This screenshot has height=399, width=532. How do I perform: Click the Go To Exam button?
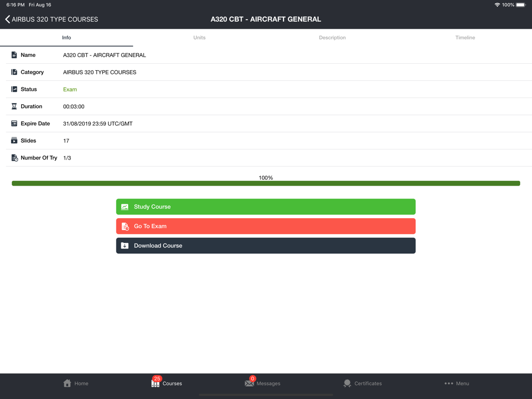click(265, 226)
